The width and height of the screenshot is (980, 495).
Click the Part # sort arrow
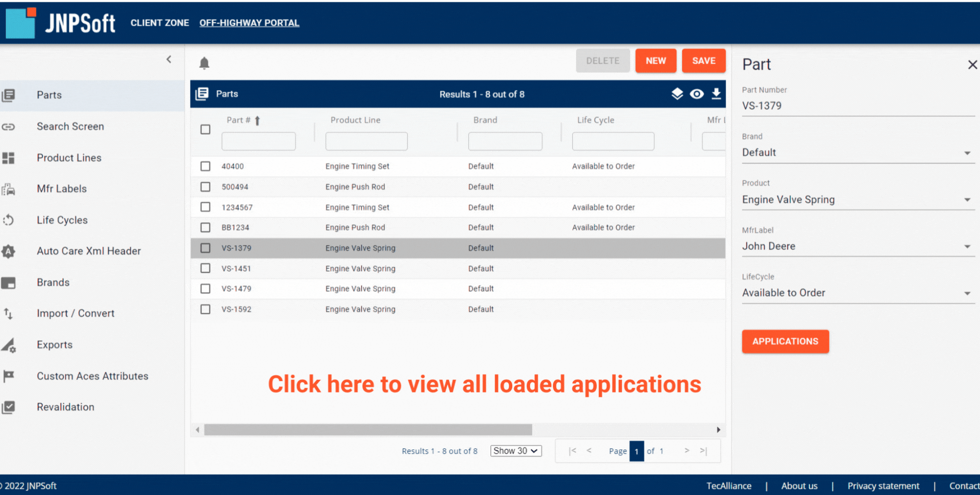257,120
